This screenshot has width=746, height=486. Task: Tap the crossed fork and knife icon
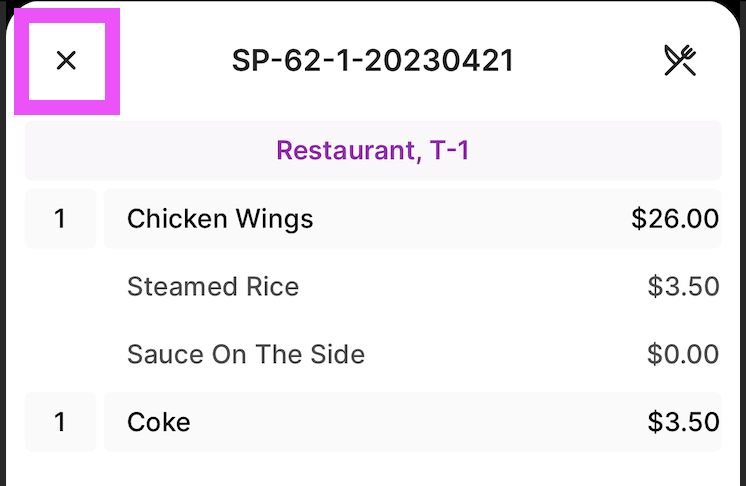(680, 61)
